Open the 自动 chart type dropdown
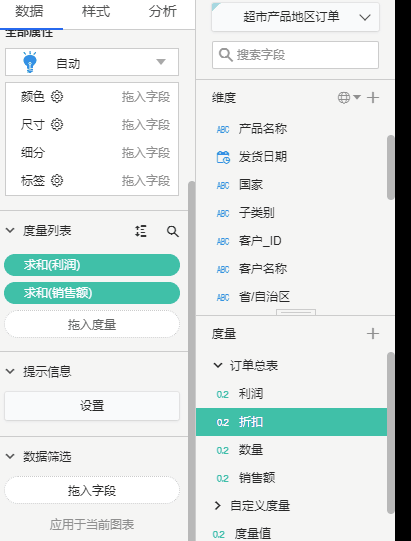This screenshot has width=411, height=541. [x=92, y=62]
